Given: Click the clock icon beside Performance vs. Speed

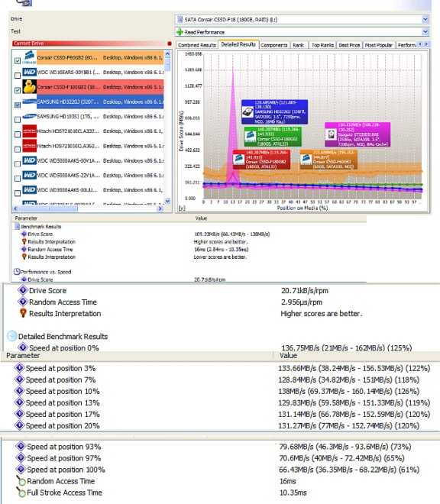Looking at the screenshot, I should click(17, 272).
